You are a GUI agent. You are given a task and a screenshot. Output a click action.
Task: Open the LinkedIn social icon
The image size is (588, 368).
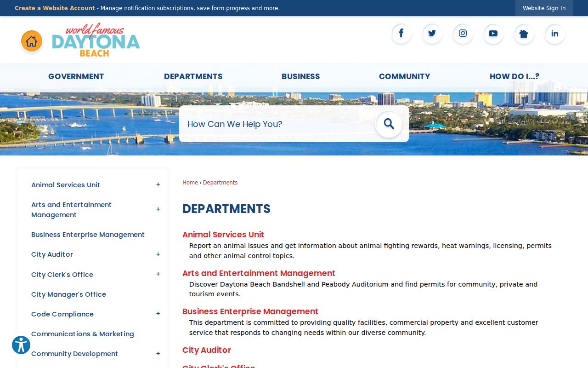coord(555,34)
